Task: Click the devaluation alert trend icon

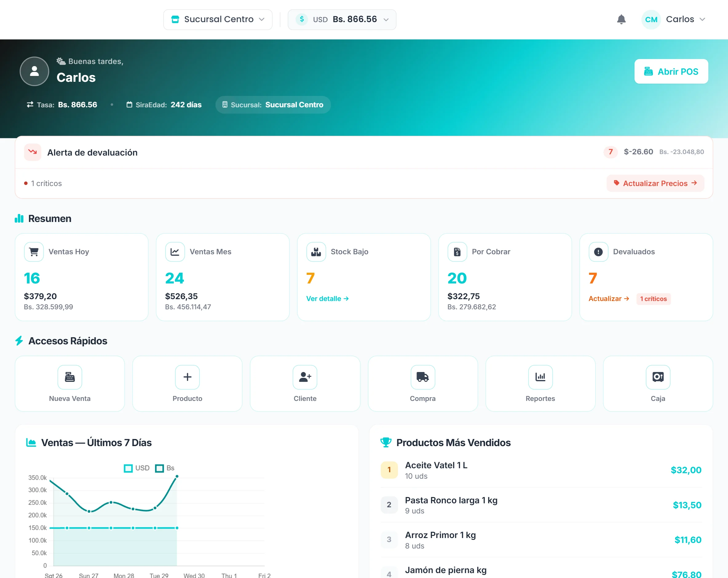Action: [33, 152]
